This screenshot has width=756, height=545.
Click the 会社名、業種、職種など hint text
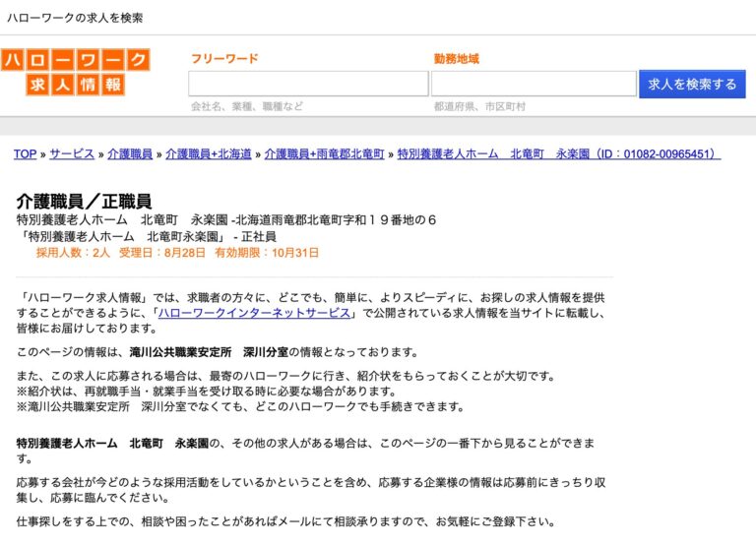(247, 106)
